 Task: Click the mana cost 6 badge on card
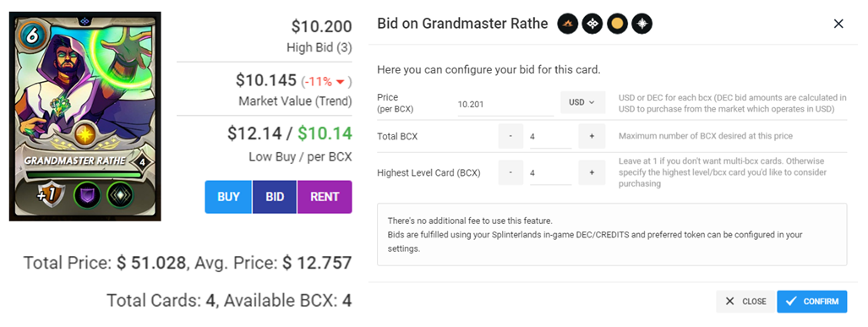pyautogui.click(x=30, y=35)
